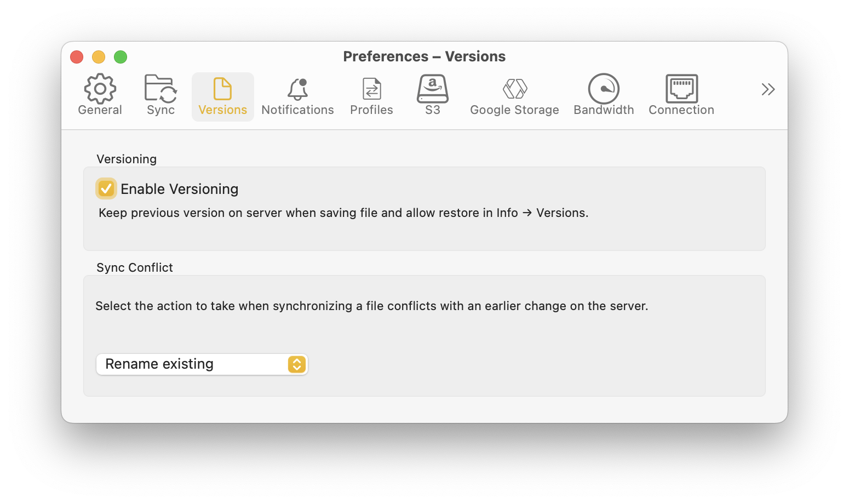
Task: Open the Connection ethernet port icon
Action: click(681, 89)
